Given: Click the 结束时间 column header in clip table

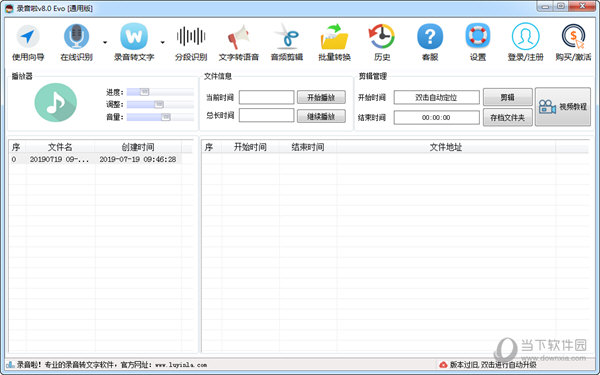Looking at the screenshot, I should coord(308,147).
